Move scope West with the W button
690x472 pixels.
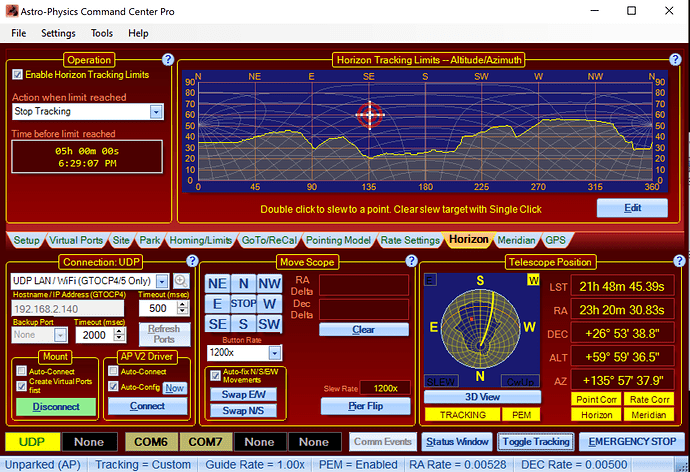click(269, 304)
